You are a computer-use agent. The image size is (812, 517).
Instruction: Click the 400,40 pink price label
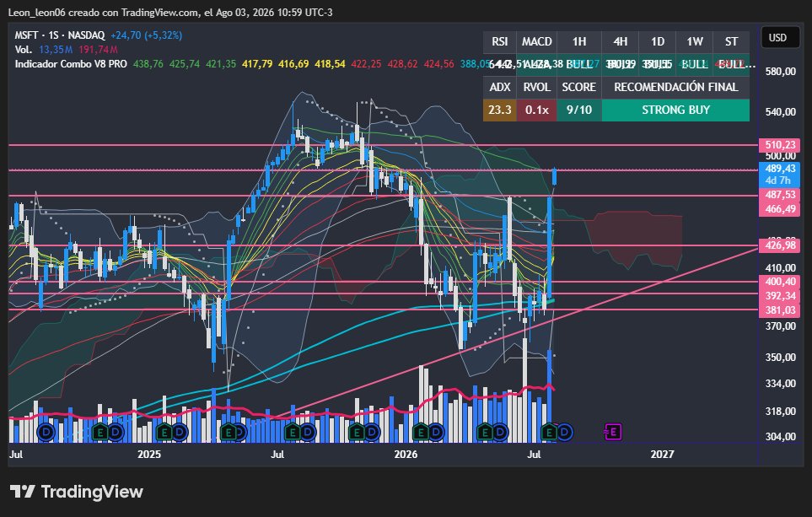(779, 282)
